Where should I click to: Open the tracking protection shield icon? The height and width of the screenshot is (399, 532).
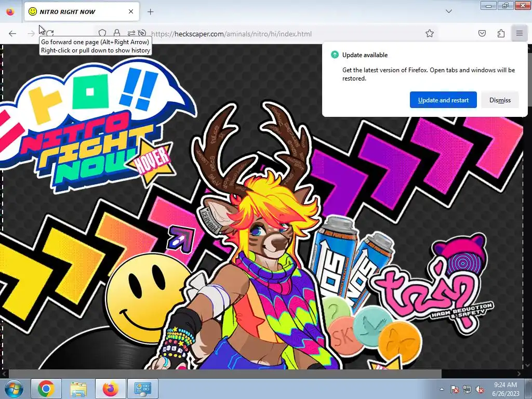pos(102,33)
